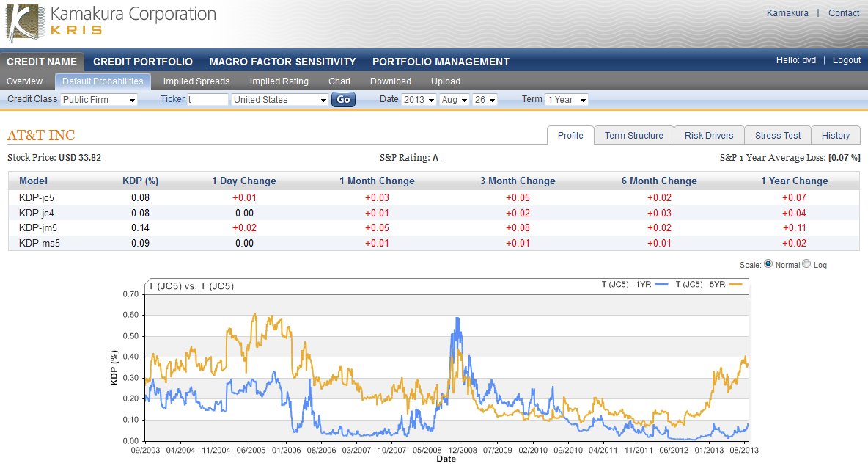Click the KDP-jm5 3 Month Change +0.08 value
This screenshot has width=868, height=466.
518,227
